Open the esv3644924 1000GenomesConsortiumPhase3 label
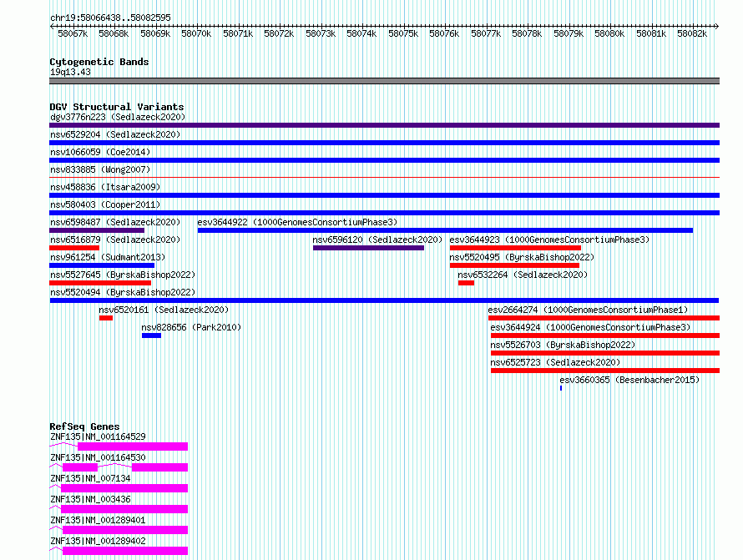Image resolution: width=743 pixels, height=560 pixels. tap(590, 327)
